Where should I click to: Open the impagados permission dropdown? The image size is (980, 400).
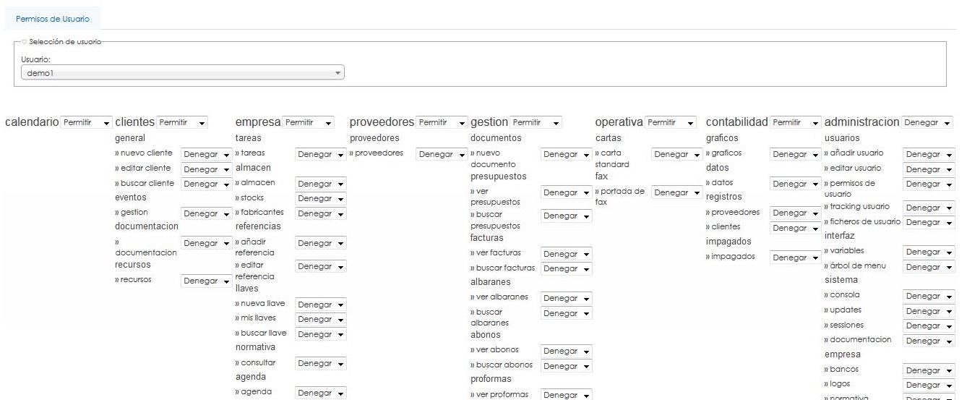point(795,258)
